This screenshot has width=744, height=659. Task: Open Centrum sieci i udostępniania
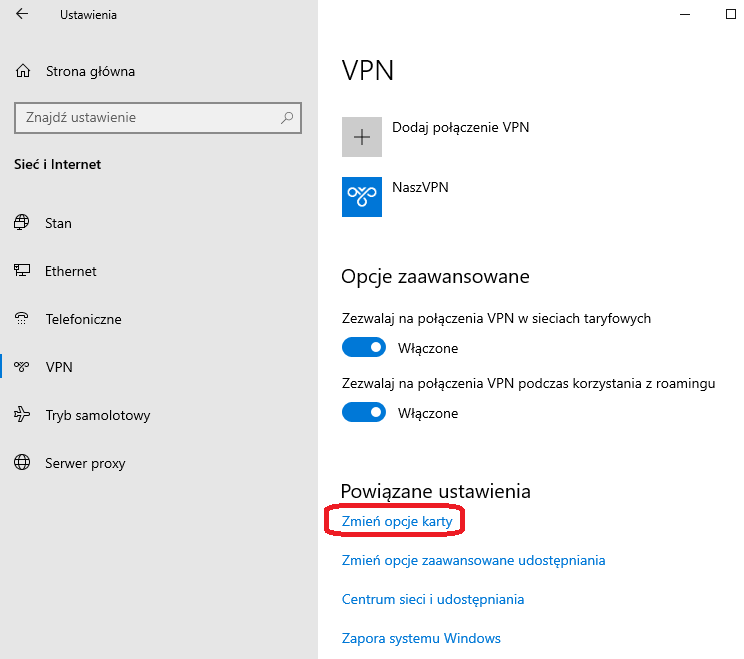[433, 599]
